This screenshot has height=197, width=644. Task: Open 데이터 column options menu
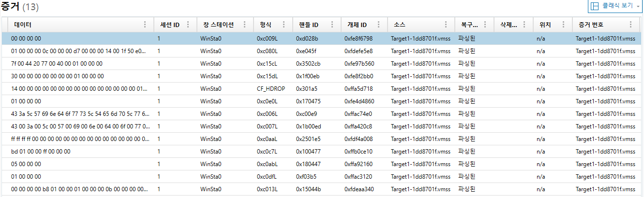point(146,25)
